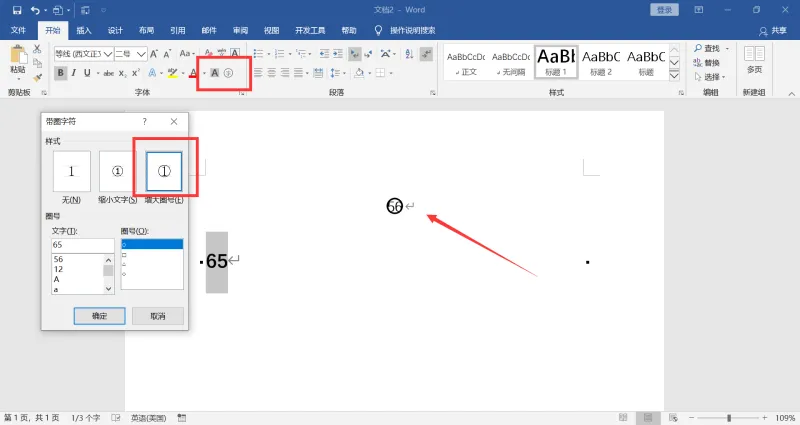Click the Enclosed Character circled icon in the ribbon
The width and height of the screenshot is (800, 425).
[x=229, y=73]
